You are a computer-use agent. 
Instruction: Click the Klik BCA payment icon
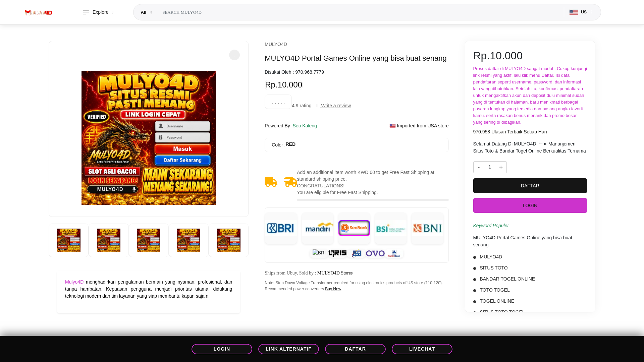point(357,254)
